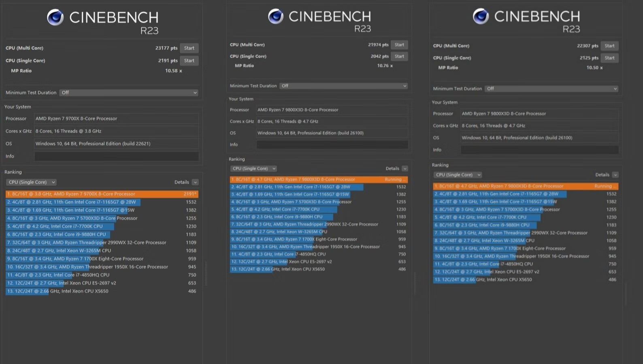This screenshot has width=643, height=364.
Task: Select i7-7700K row in middle window
Action: pos(319,209)
